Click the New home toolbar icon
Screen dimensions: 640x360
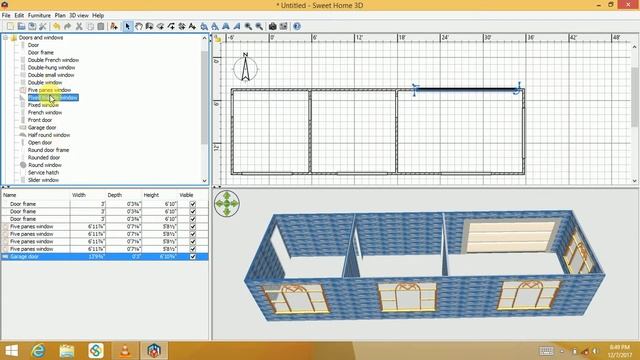[x=10, y=27]
